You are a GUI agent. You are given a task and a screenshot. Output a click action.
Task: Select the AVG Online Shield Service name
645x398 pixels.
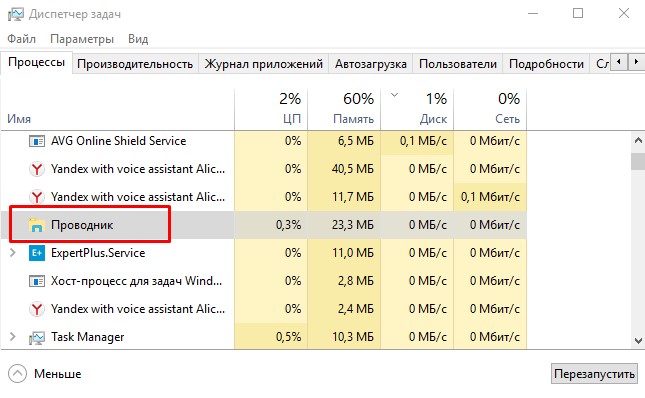118,141
